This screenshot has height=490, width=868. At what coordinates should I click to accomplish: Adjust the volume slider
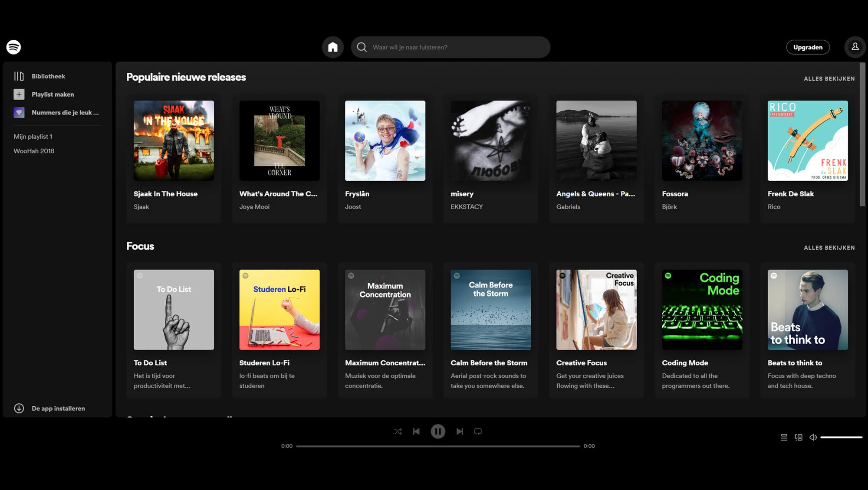pos(841,437)
